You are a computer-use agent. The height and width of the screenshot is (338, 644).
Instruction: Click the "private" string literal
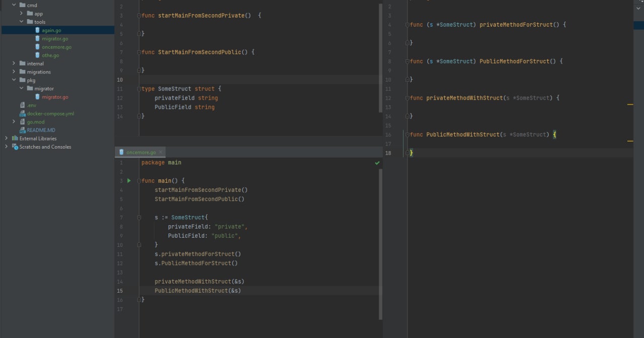click(229, 227)
